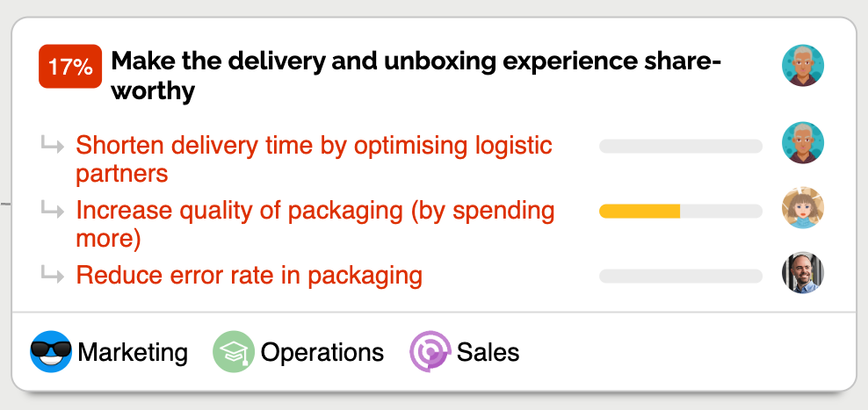This screenshot has width=868, height=410.
Task: Click the sub-item arrow beside 'Increase quality of packaging'
Action: [52, 211]
